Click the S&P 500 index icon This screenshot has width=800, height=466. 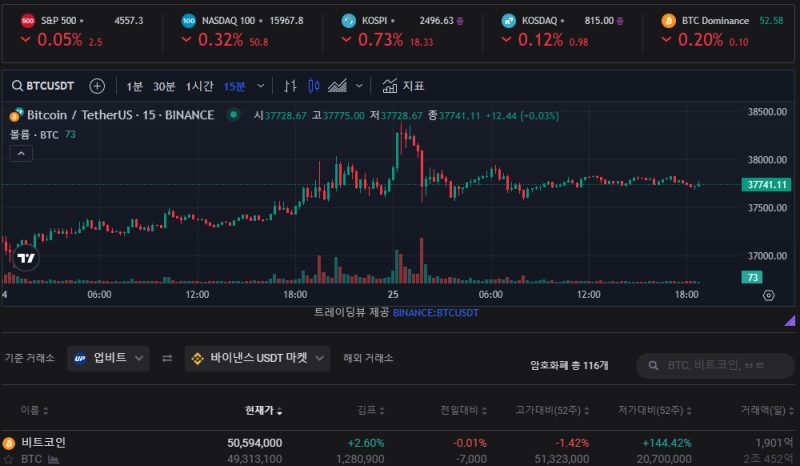(x=28, y=21)
